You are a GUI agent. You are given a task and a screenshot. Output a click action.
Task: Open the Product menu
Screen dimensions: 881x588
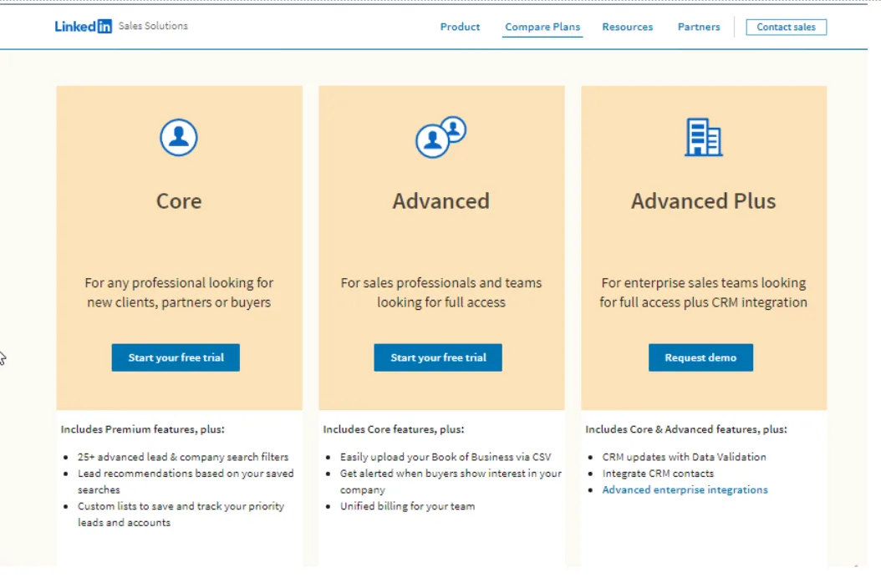[x=460, y=27]
